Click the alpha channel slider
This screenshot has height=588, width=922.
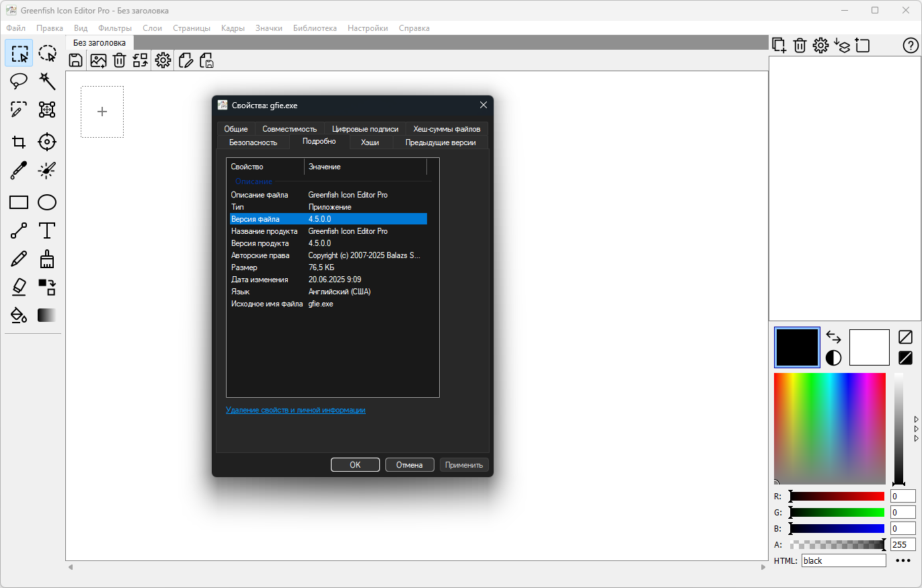click(837, 545)
